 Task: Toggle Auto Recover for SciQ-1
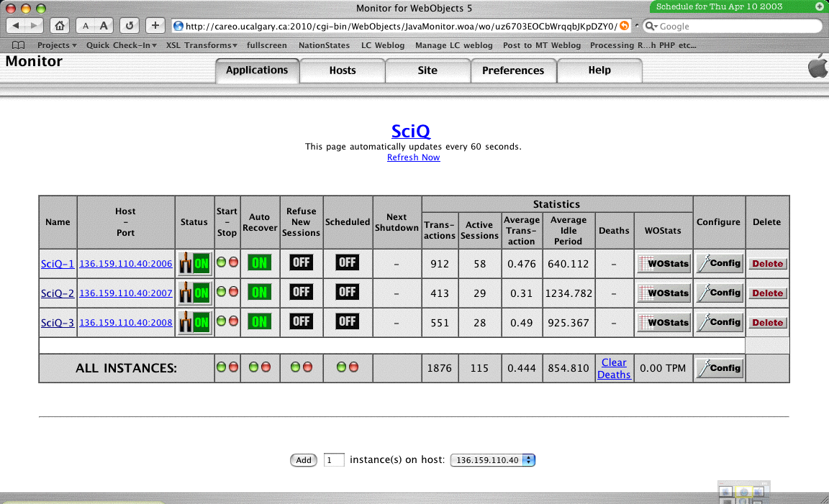tap(259, 263)
